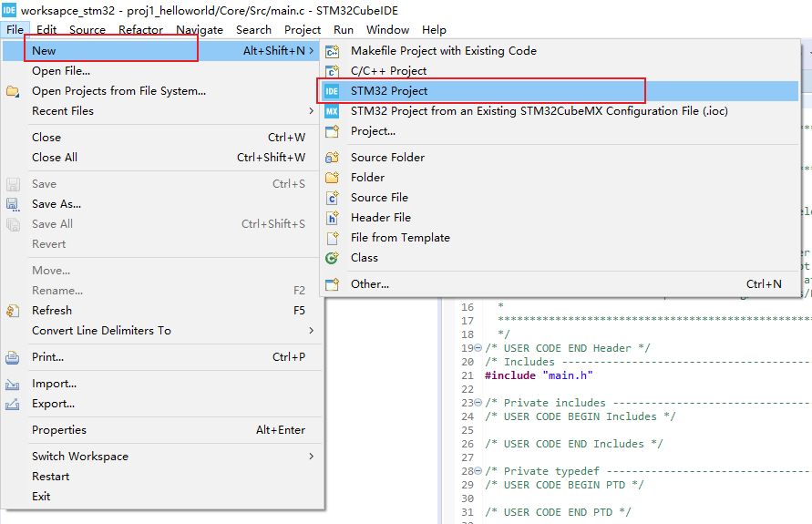Image resolution: width=812 pixels, height=524 pixels.
Task: Open the File menu
Action: pyautogui.click(x=15, y=30)
